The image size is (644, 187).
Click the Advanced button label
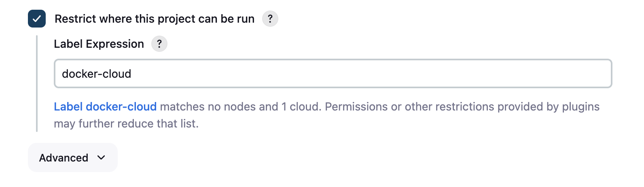pyautogui.click(x=64, y=157)
